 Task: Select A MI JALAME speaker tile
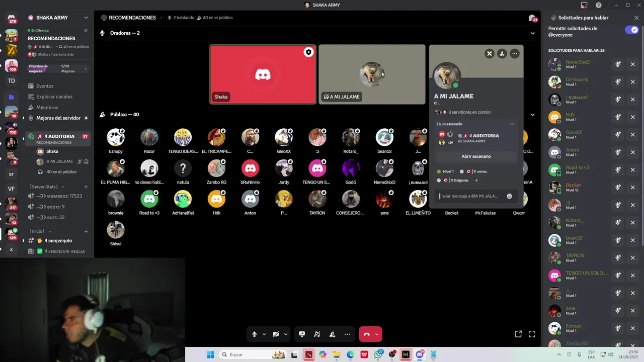pos(372,74)
